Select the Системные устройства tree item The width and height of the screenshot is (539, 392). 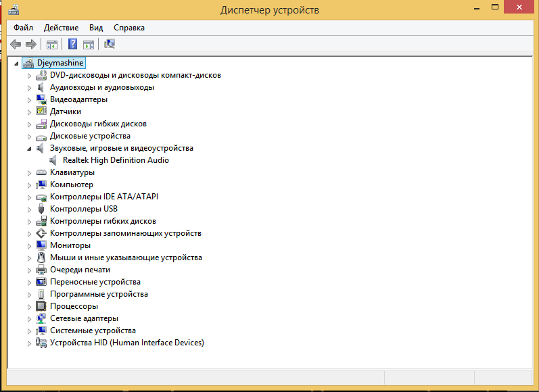tap(93, 330)
